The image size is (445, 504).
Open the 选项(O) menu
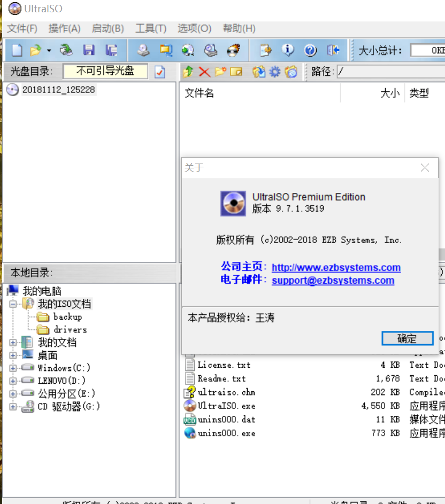coord(194,28)
